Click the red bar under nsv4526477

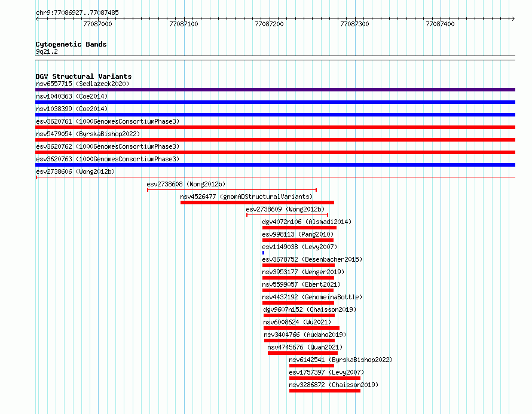(257, 203)
